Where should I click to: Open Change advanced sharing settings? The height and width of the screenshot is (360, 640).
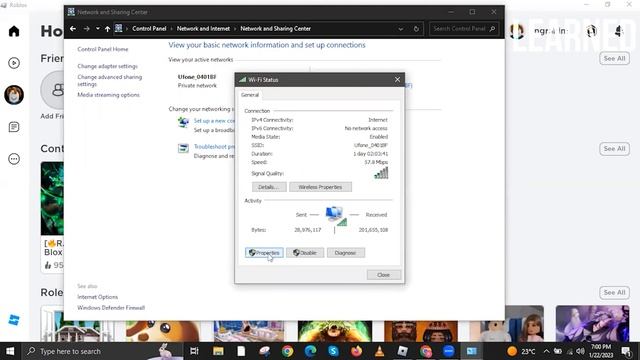pos(110,80)
